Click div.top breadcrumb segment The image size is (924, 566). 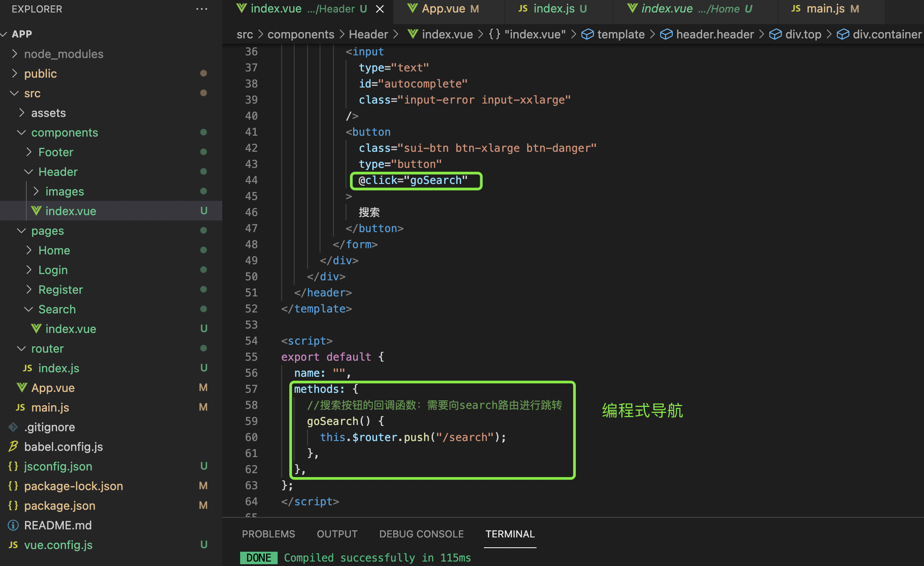803,34
